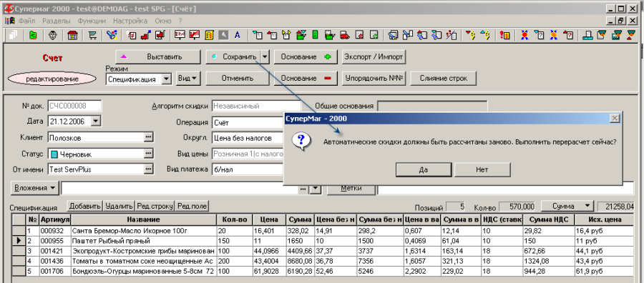
Task: Expand the Режим Спецификация combo box
Action: pos(166,79)
